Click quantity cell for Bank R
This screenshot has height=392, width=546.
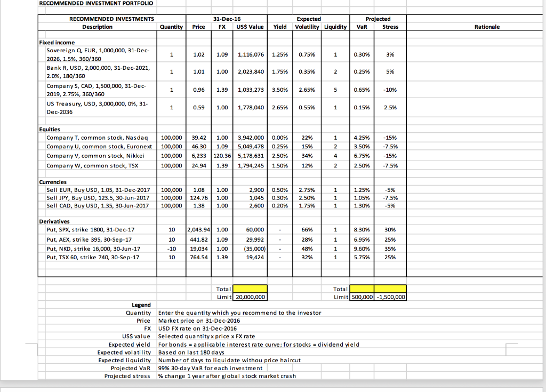tap(171, 72)
